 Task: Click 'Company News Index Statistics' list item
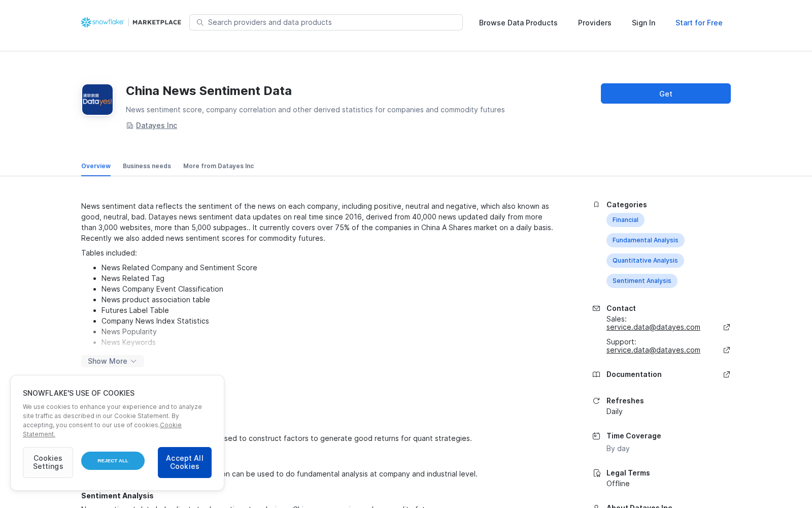(x=155, y=321)
